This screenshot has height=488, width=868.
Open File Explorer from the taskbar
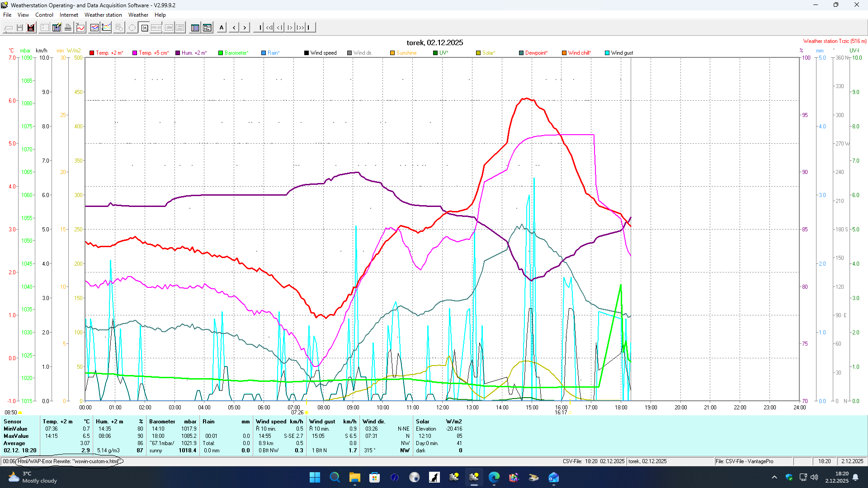click(354, 477)
